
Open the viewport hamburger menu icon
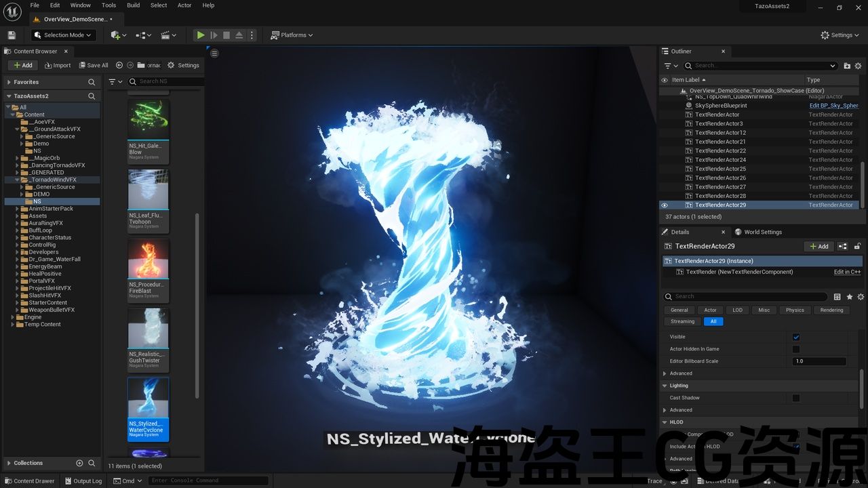coord(214,54)
